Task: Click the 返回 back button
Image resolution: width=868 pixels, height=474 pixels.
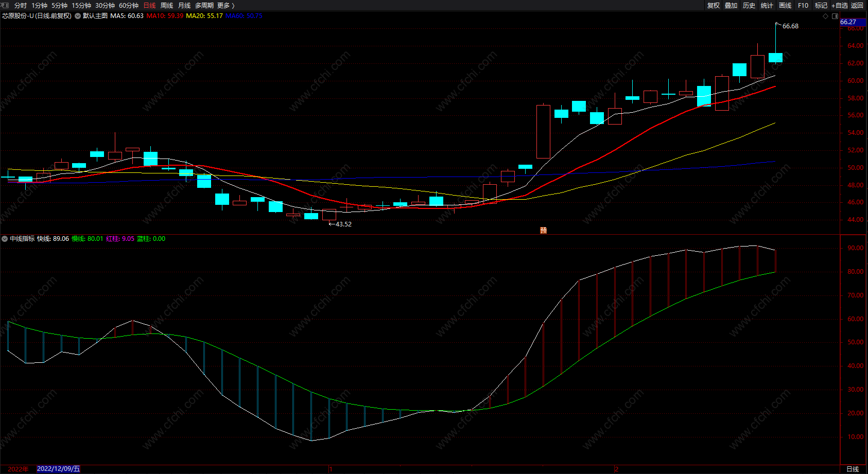Action: 857,5
